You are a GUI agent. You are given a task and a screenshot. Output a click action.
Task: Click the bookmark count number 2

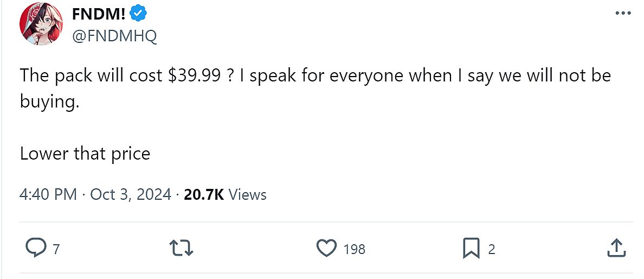[x=492, y=250]
